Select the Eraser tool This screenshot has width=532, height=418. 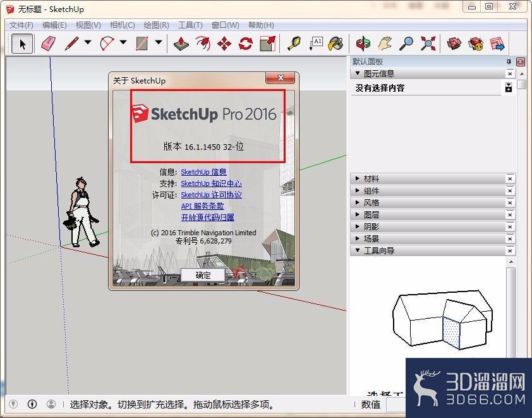[x=48, y=44]
